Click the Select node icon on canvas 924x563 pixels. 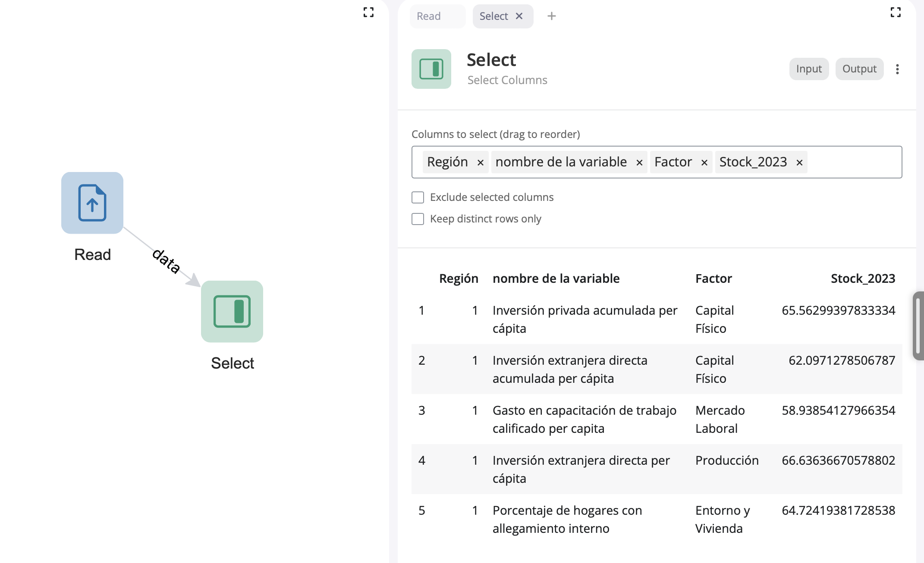coord(232,311)
